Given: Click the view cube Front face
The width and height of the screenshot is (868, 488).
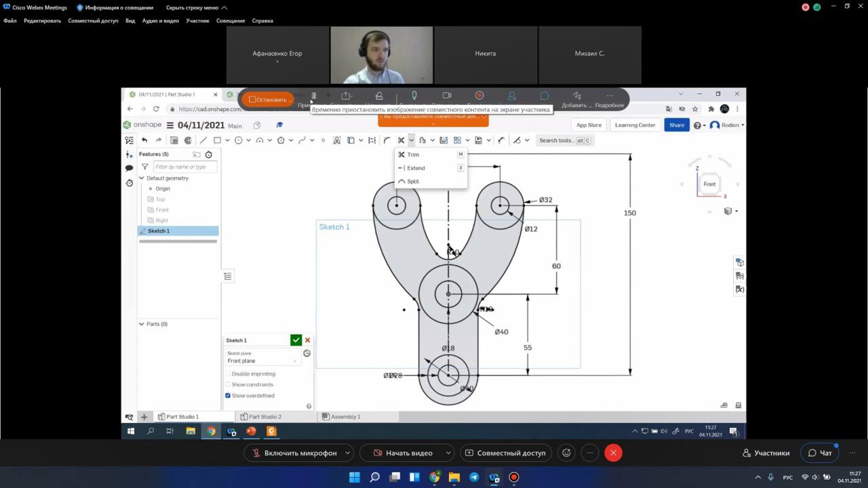Looking at the screenshot, I should point(709,184).
